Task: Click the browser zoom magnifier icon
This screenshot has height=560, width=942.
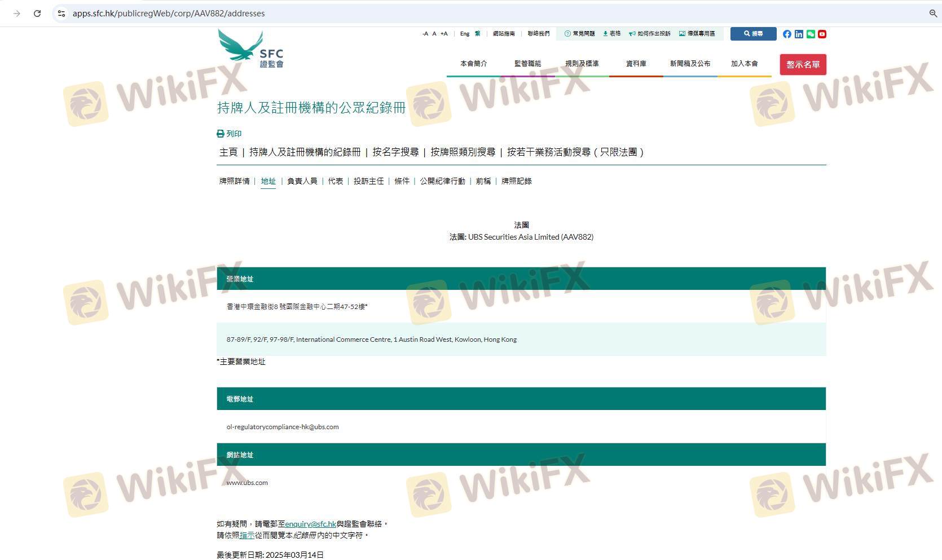Action: point(933,14)
